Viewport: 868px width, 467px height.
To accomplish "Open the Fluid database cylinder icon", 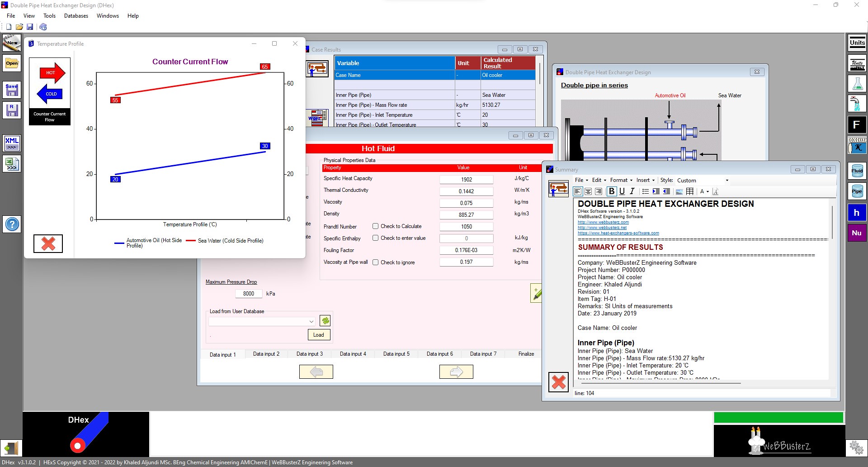I will [857, 171].
